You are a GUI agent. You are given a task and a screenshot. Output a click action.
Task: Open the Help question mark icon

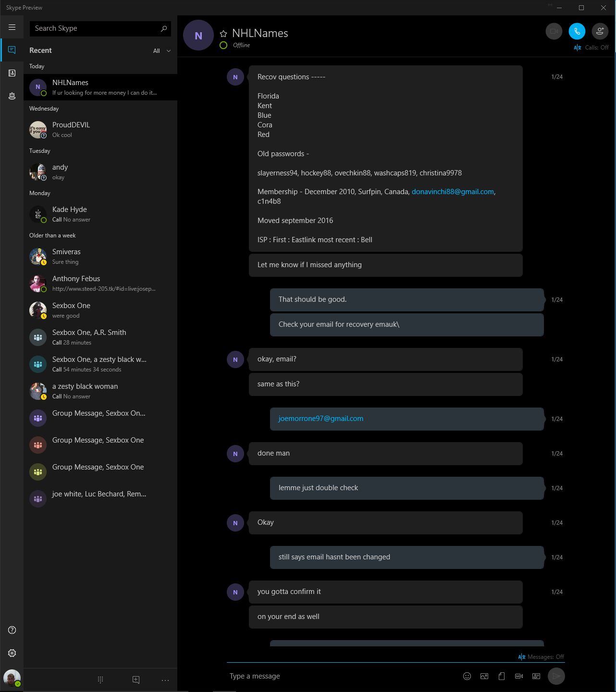pyautogui.click(x=12, y=630)
